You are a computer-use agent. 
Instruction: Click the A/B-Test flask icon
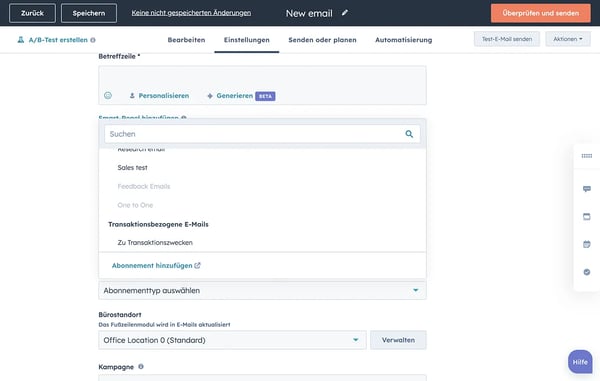(21, 40)
